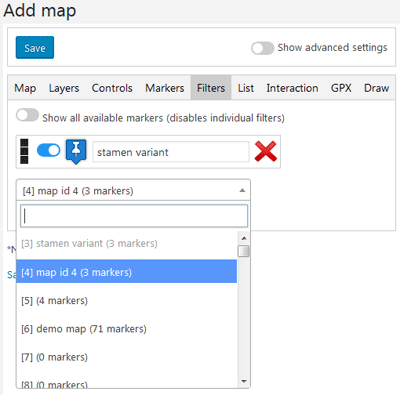Screen dimensions: 400x395
Task: Open the Interaction tab
Action: coord(292,88)
